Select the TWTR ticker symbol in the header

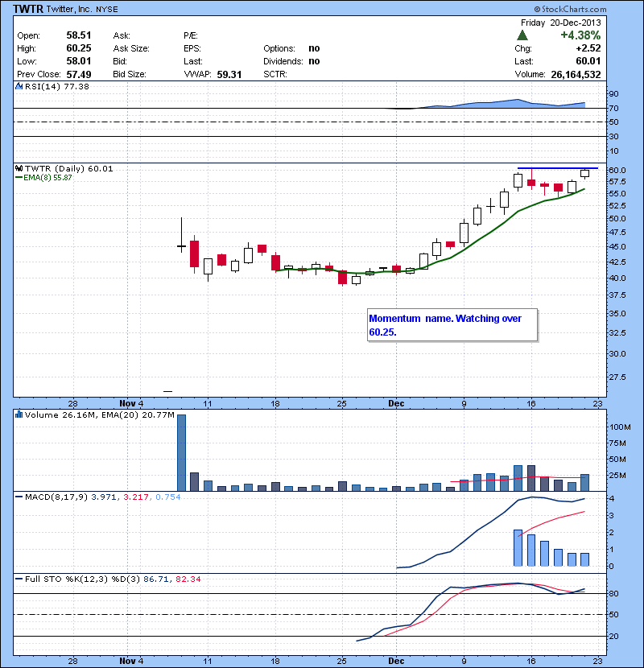point(27,9)
